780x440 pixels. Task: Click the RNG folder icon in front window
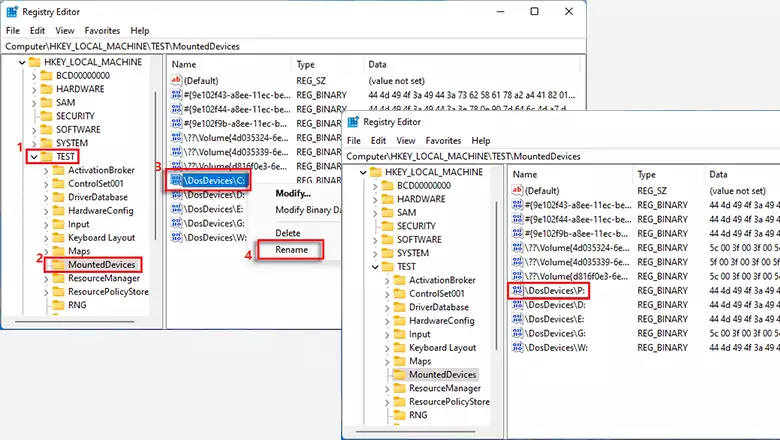(398, 415)
